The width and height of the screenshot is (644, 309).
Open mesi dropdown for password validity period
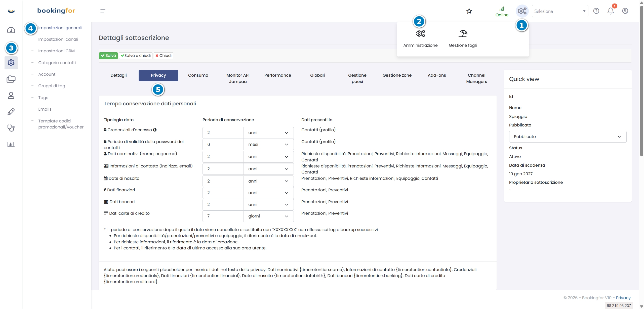(x=268, y=145)
